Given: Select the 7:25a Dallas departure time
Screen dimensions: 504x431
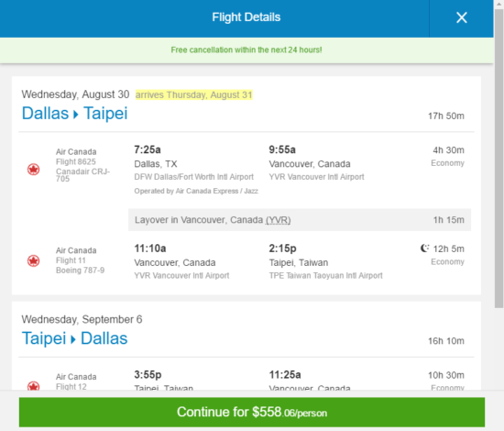Looking at the screenshot, I should [148, 149].
